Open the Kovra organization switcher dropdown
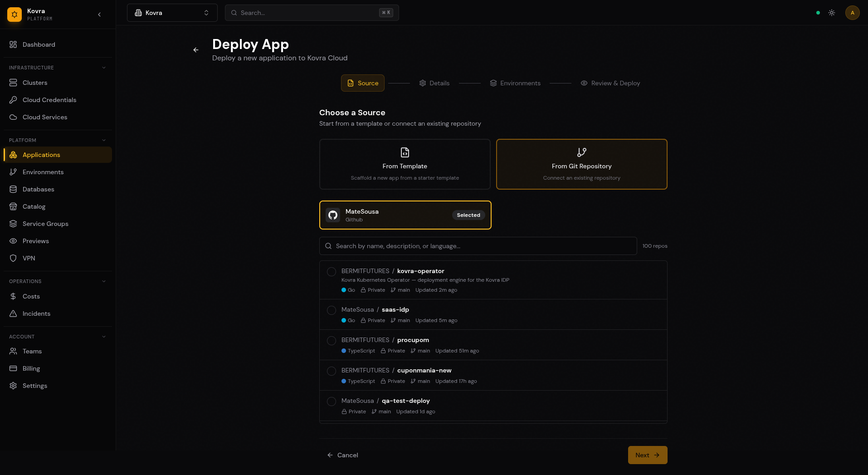This screenshot has width=868, height=475. coord(172,13)
